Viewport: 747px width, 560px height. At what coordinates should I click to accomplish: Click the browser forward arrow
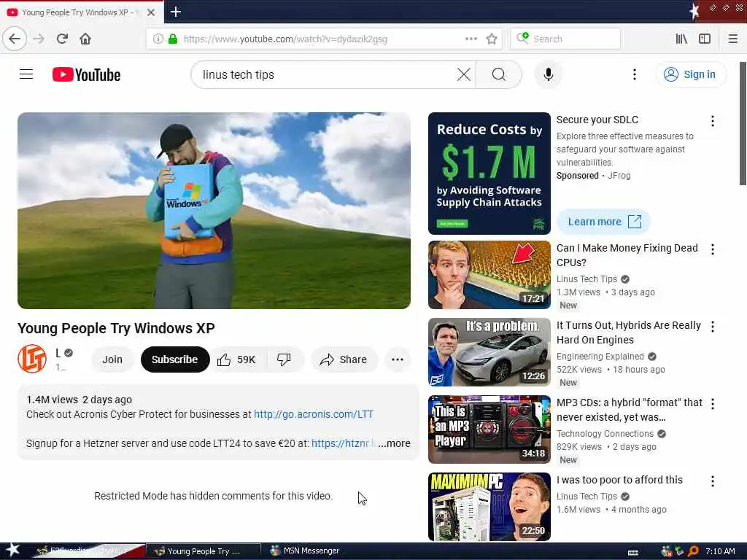(x=39, y=39)
